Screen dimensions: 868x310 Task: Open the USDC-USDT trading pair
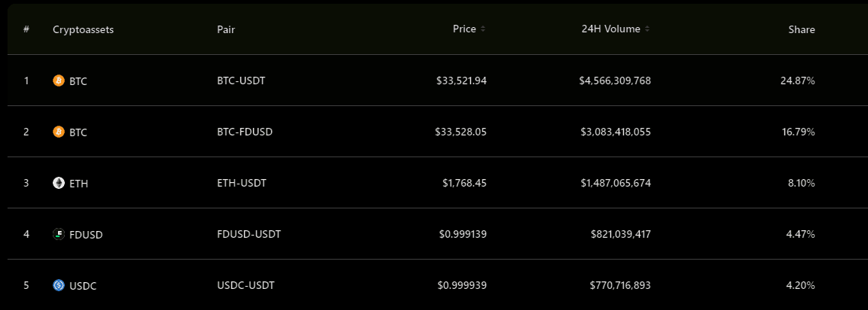[246, 285]
